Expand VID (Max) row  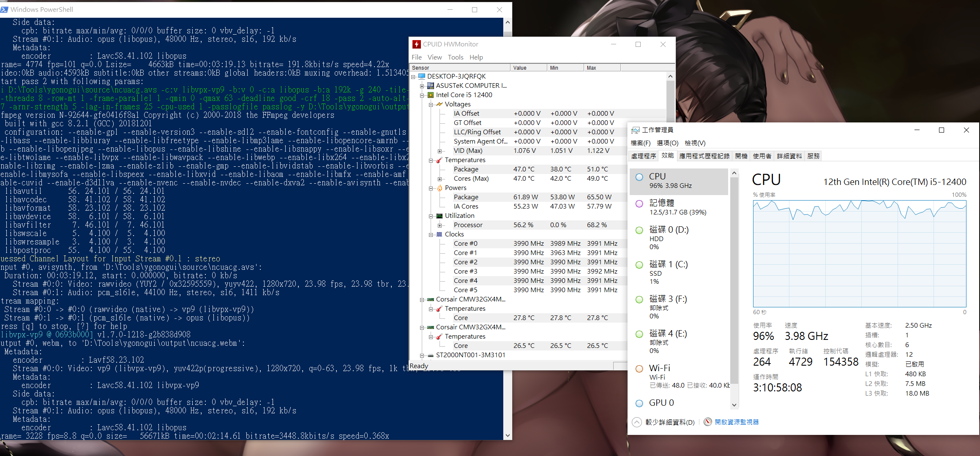[439, 151]
